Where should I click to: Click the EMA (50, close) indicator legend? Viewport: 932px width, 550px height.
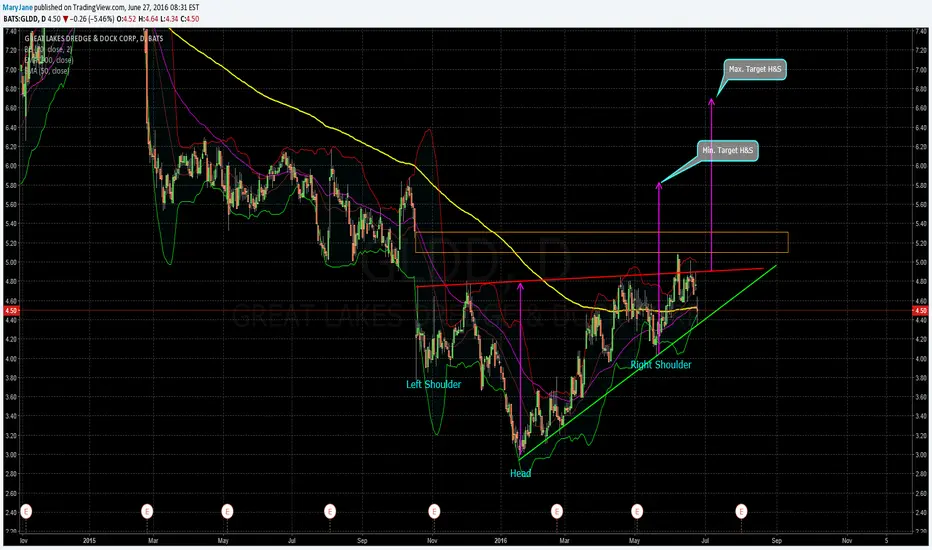pos(47,71)
